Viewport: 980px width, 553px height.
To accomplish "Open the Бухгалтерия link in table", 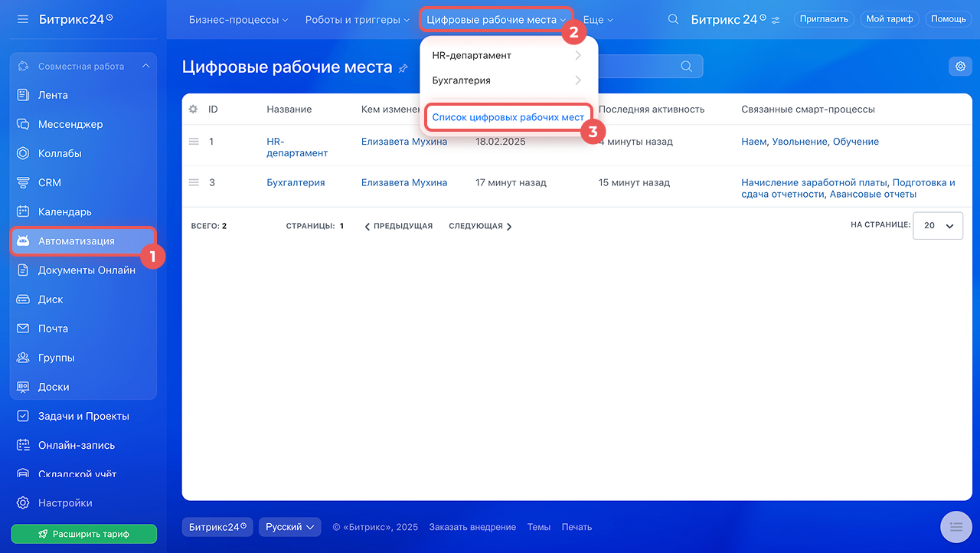I will [x=296, y=182].
